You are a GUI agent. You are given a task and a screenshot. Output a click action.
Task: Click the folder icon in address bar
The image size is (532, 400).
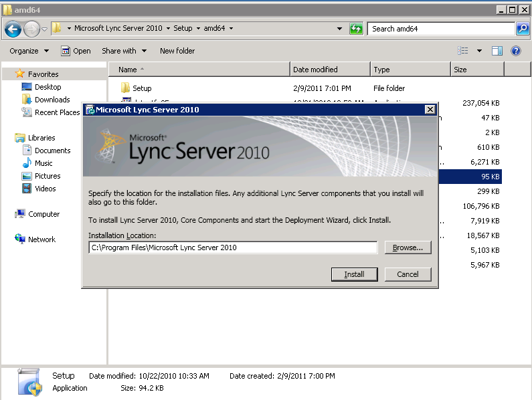57,28
